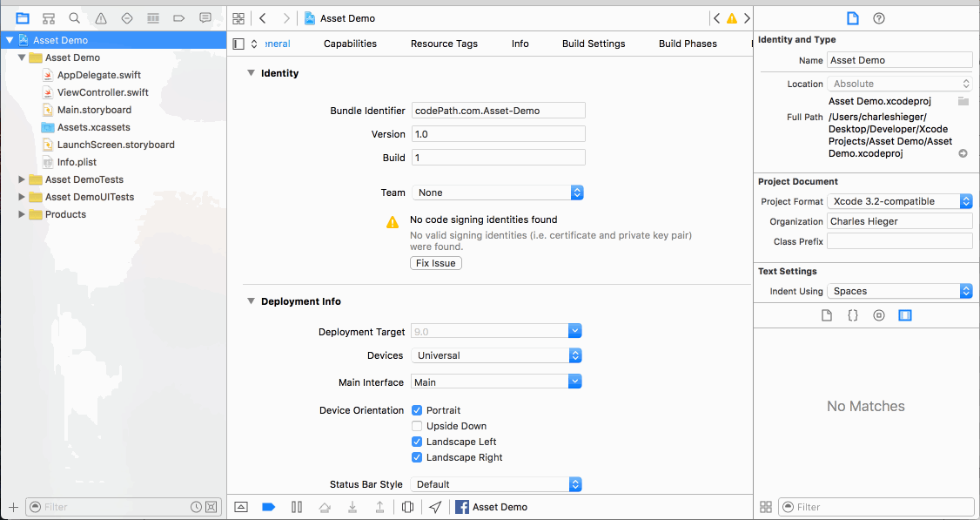Open the Indent Using dropdown
The width and height of the screenshot is (980, 520).
(900, 291)
